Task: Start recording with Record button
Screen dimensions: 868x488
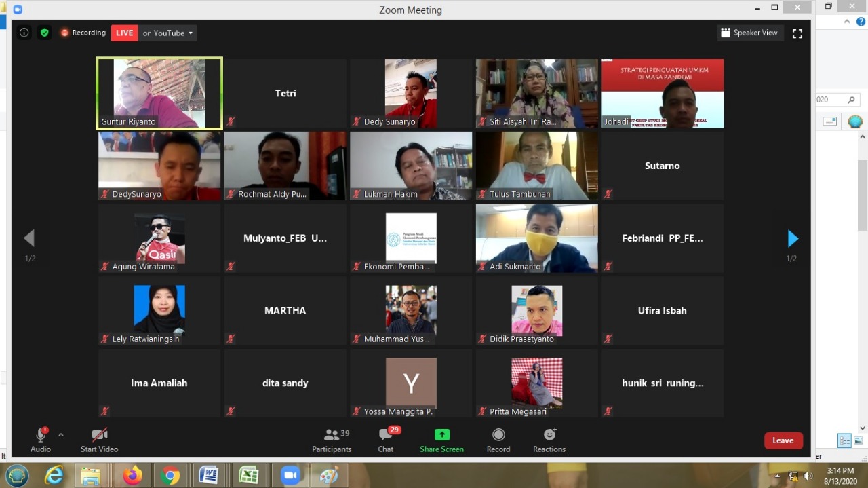Action: (498, 440)
